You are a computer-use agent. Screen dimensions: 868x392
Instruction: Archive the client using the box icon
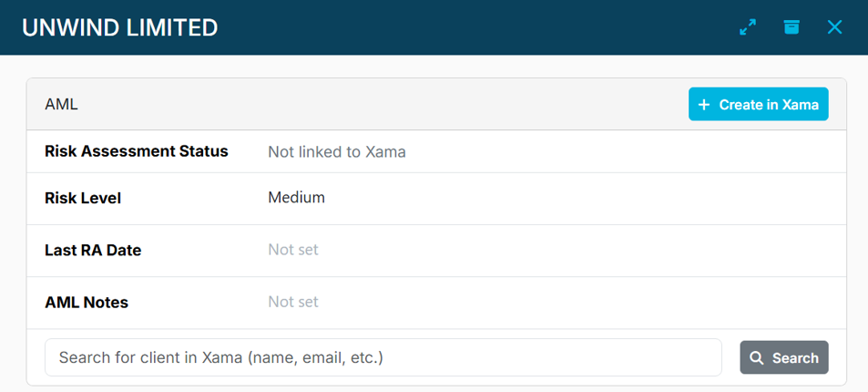(x=791, y=27)
